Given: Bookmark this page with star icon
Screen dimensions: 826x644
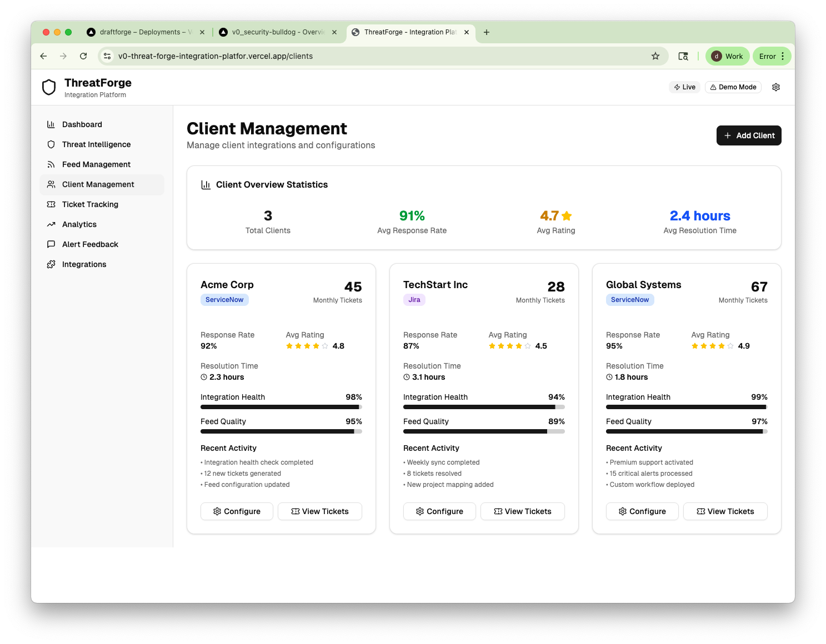Looking at the screenshot, I should [655, 56].
